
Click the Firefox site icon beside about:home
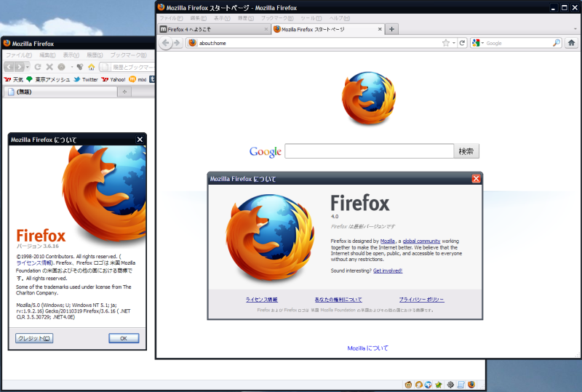pos(192,43)
